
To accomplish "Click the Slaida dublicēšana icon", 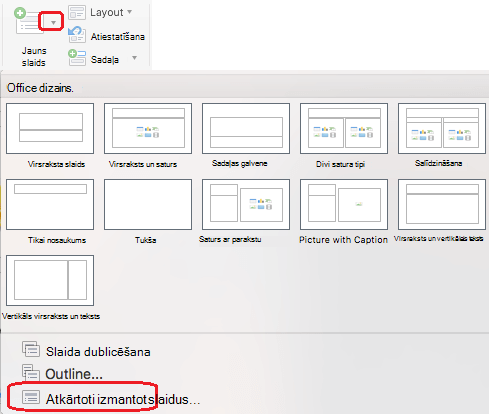I will click(x=31, y=349).
